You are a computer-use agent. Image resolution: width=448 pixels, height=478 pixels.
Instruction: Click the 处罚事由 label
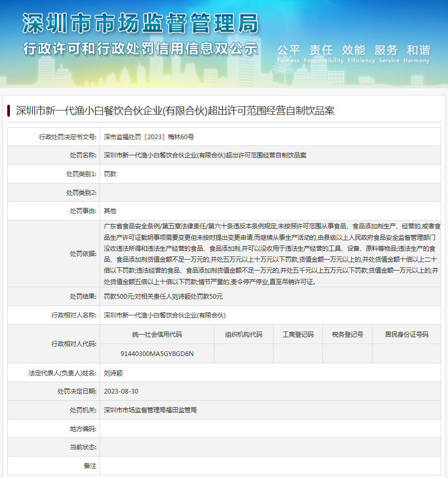[83, 211]
